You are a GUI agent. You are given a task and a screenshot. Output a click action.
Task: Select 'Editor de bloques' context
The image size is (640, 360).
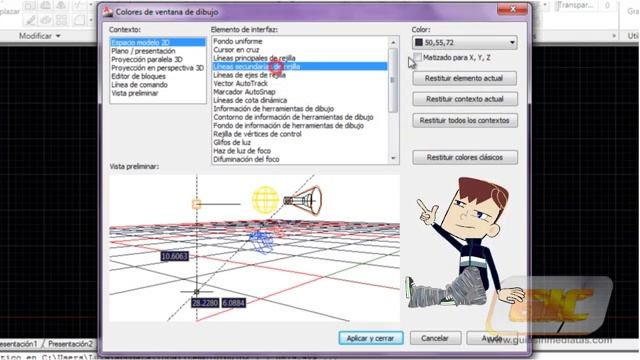(x=138, y=76)
